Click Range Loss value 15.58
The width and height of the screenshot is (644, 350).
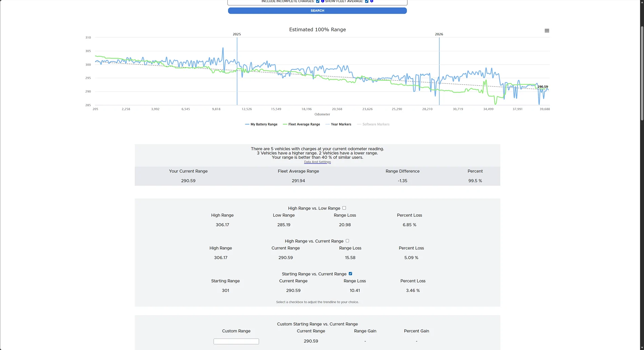[x=350, y=258]
